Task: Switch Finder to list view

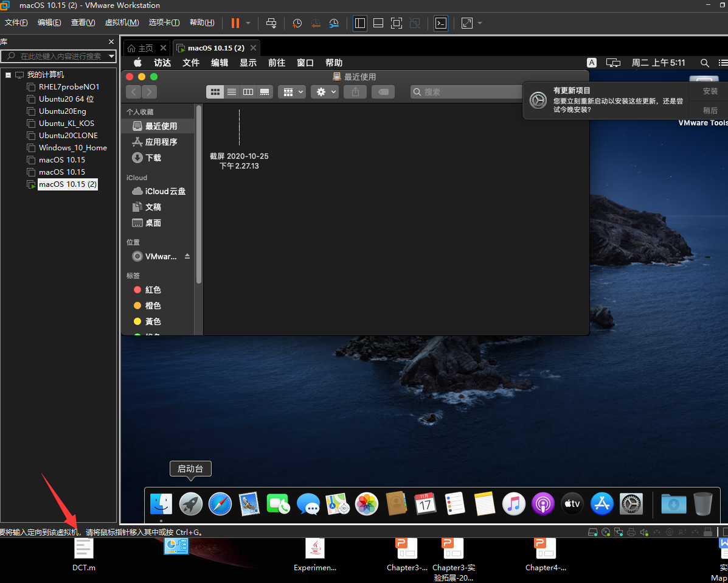Action: point(232,92)
